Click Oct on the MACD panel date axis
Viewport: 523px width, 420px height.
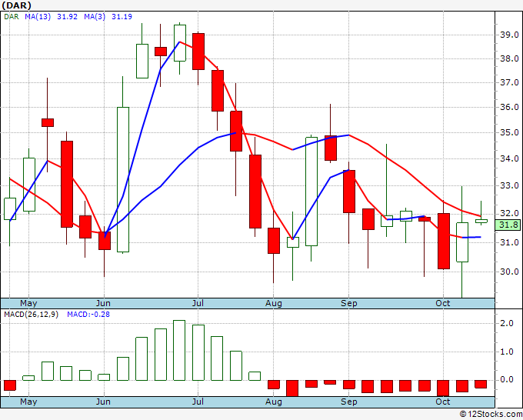coord(442,402)
